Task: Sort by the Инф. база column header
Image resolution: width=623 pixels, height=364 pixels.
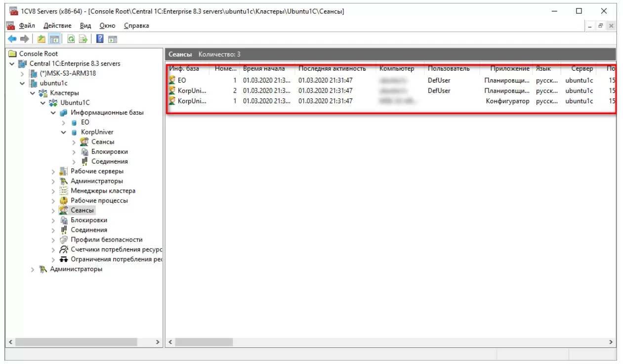Action: 188,69
